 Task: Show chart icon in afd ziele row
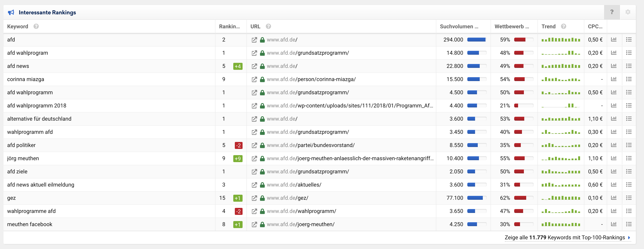coord(614,171)
